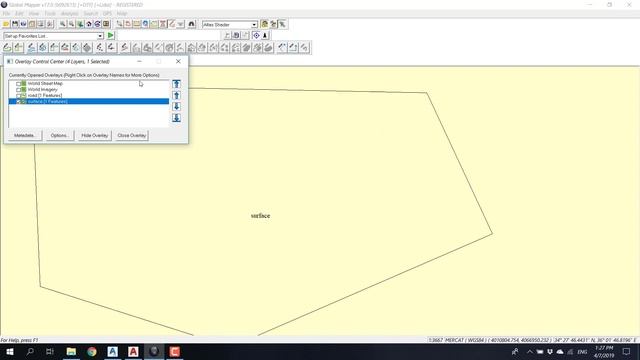
Task: Move selected overlay down one position
Action: [x=176, y=107]
